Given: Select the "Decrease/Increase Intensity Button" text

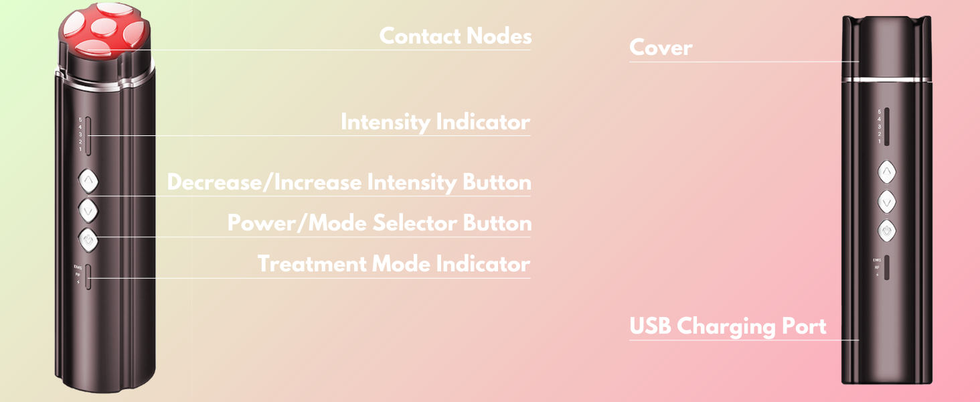Looking at the screenshot, I should (349, 182).
